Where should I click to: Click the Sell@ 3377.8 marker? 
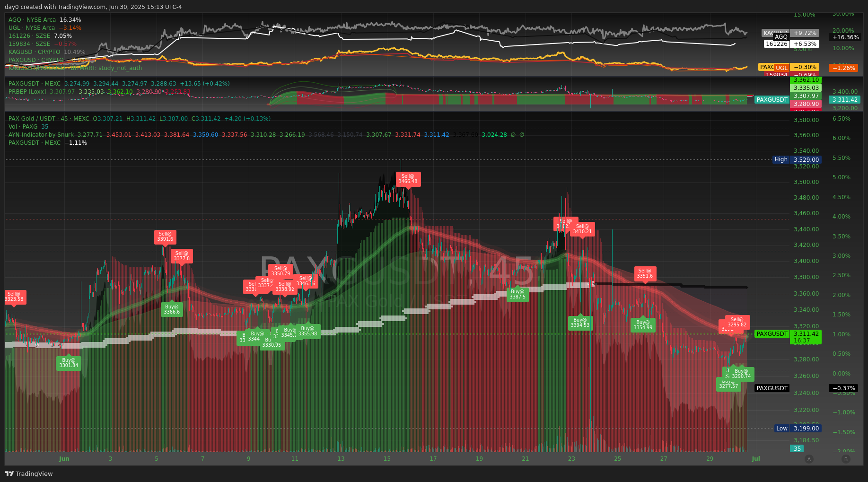tap(182, 256)
